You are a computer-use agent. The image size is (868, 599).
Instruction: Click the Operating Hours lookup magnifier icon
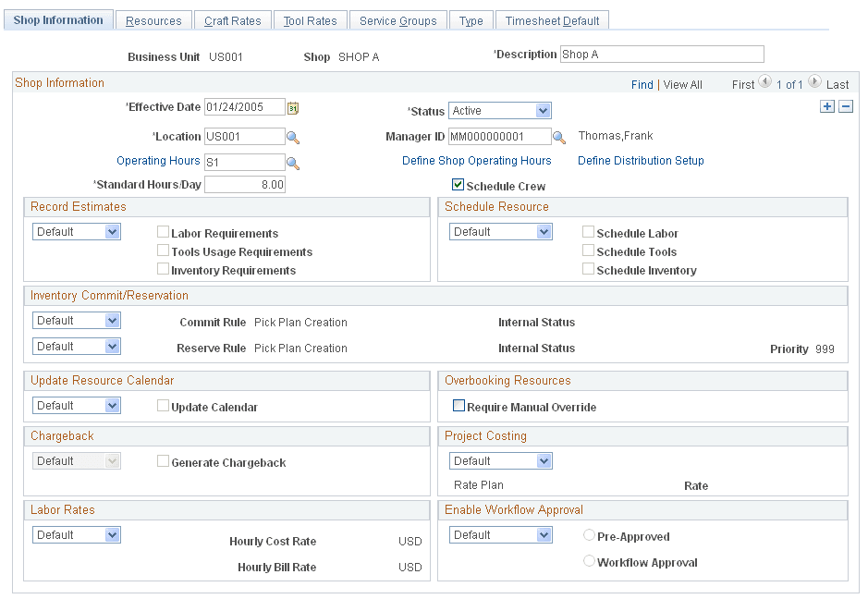[293, 163]
